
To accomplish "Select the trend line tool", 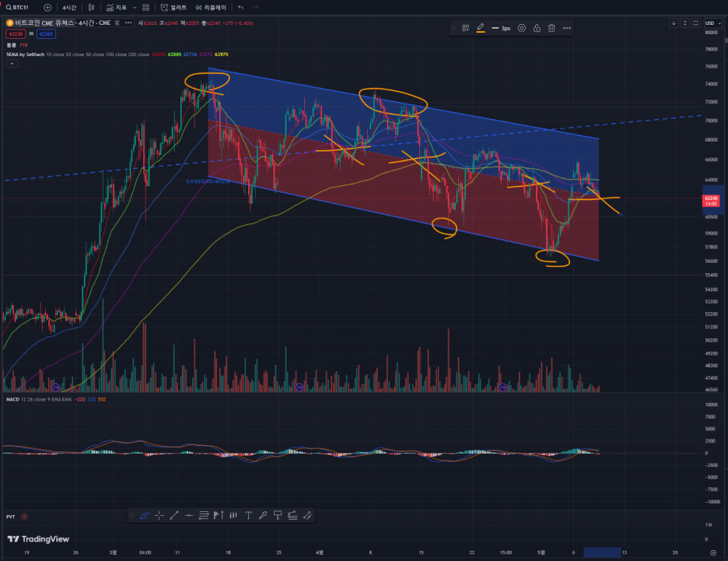I will (x=174, y=515).
